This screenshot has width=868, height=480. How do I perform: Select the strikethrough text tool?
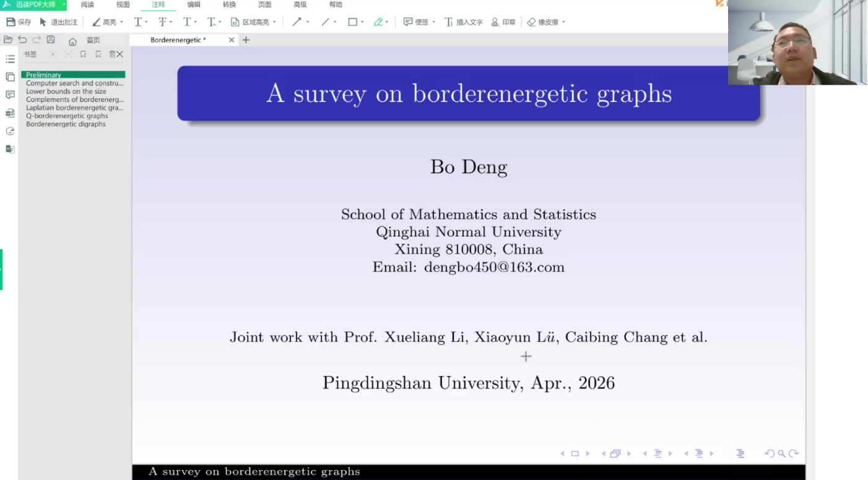pyautogui.click(x=162, y=22)
